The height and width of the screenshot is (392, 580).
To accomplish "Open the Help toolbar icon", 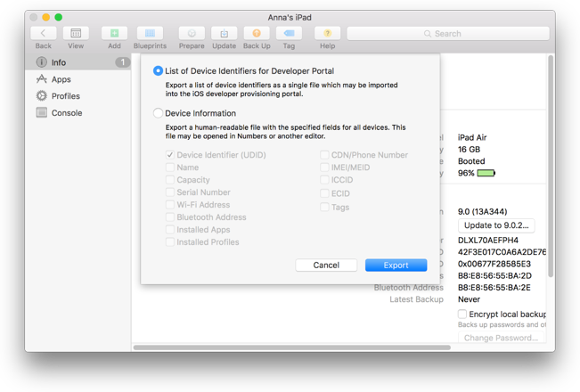I will pos(327,33).
